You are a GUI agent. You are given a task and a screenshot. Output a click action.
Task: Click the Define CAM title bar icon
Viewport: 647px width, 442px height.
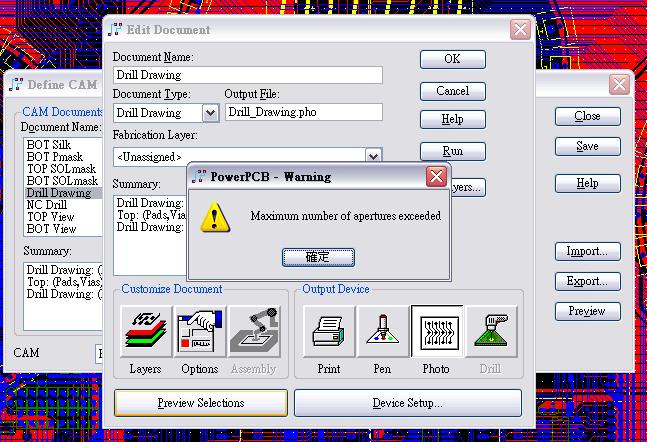pyautogui.click(x=16, y=84)
